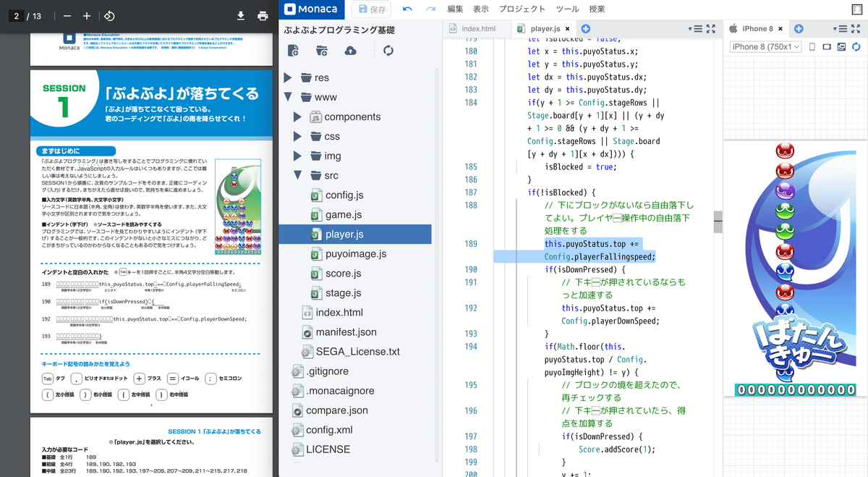Create a new file in project
The height and width of the screenshot is (477, 868).
tap(293, 51)
